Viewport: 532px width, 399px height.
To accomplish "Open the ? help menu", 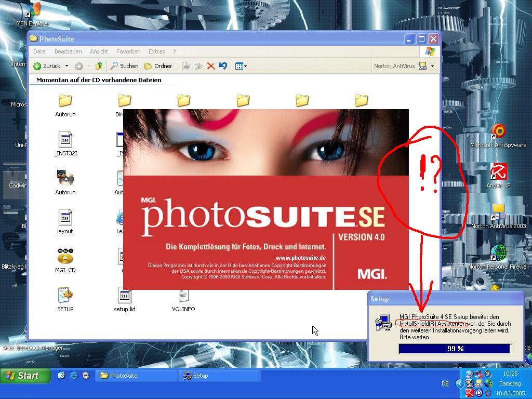I will [x=175, y=51].
